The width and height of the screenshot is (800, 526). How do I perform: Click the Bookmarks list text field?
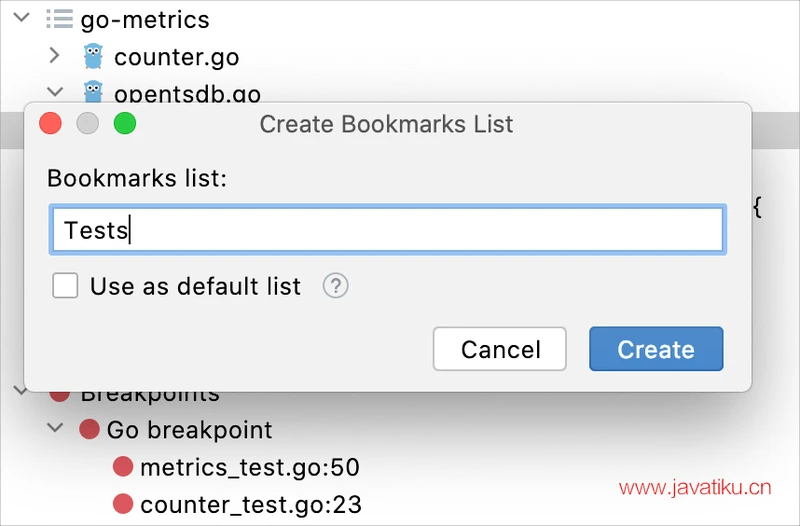tap(386, 230)
